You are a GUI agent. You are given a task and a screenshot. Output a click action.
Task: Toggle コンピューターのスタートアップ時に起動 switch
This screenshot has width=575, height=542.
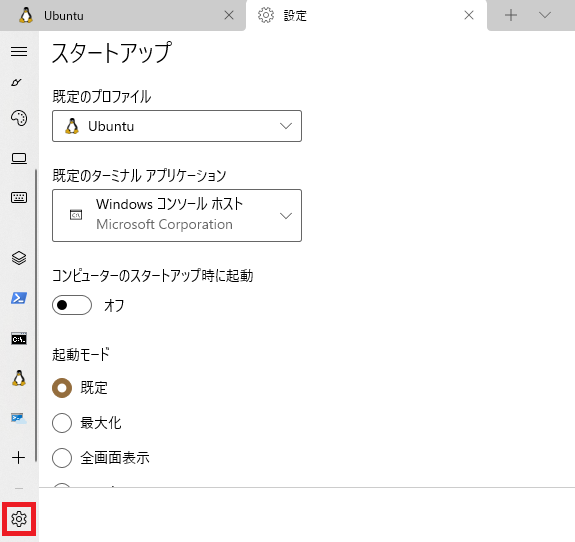coord(72,305)
